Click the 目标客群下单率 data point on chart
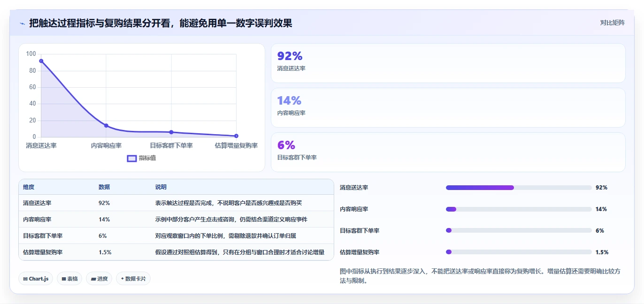Image resolution: width=644 pixels, height=304 pixels. pos(171,132)
